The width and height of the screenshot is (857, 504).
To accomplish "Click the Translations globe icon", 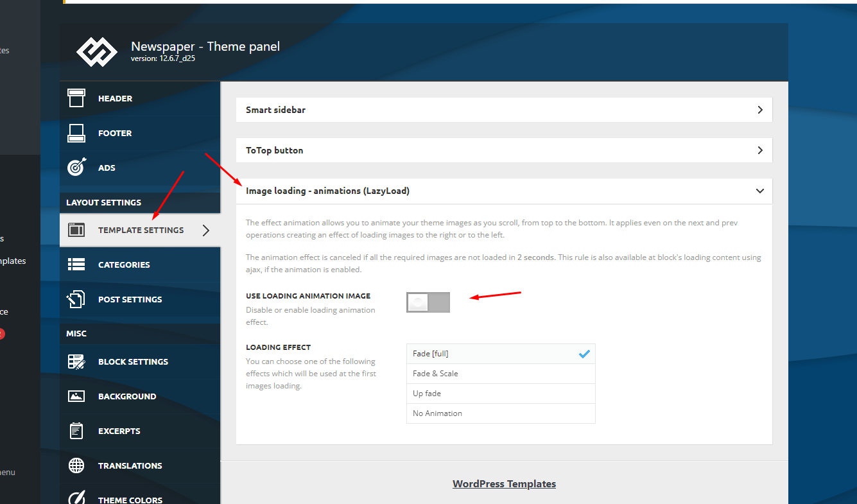I will tap(76, 465).
